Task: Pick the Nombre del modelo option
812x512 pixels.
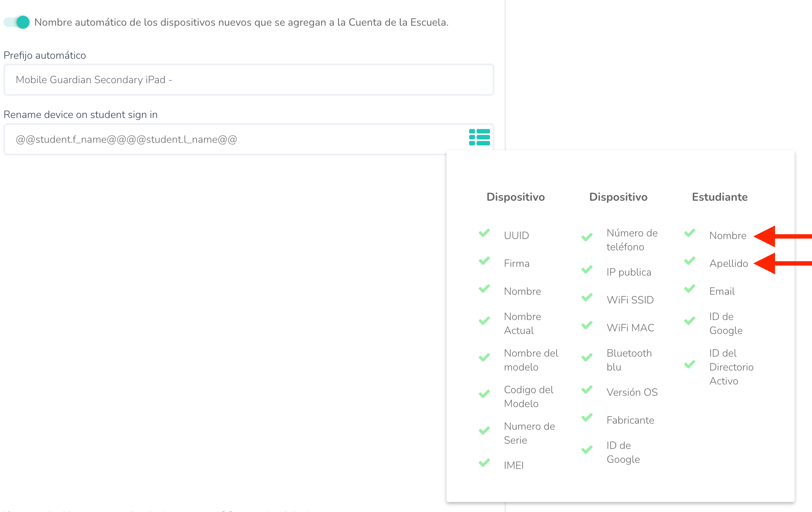Action: tap(530, 360)
